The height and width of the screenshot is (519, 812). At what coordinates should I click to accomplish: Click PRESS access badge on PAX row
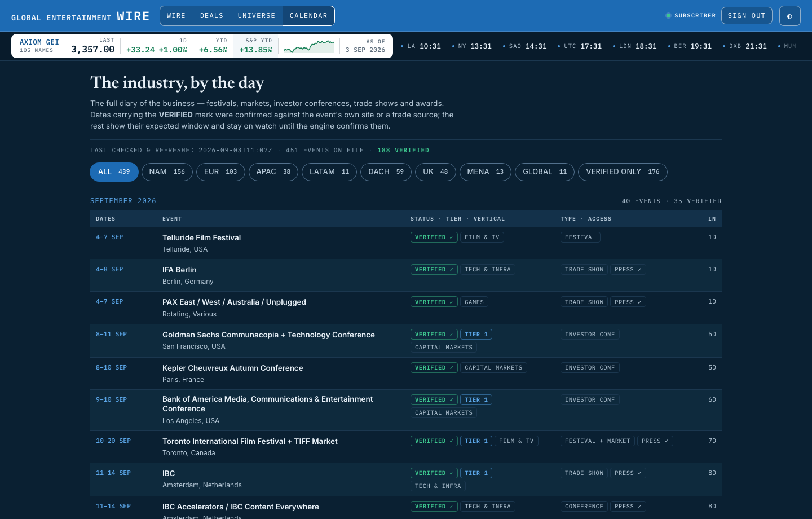pos(628,302)
